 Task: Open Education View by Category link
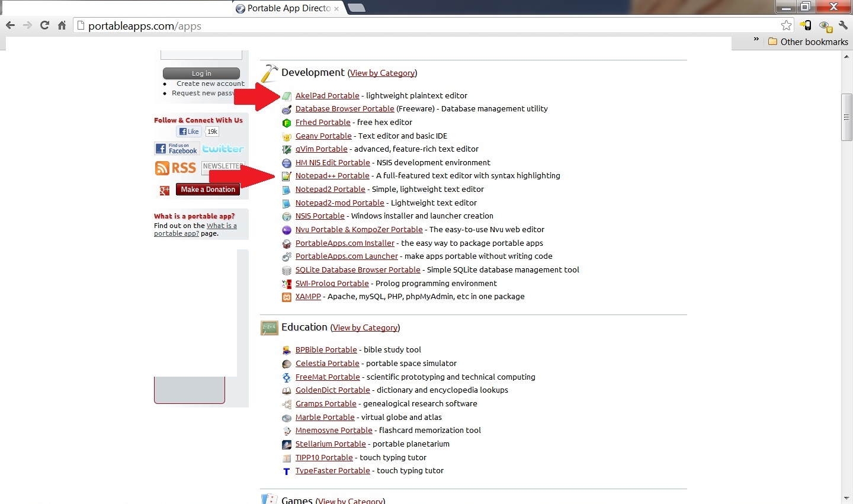365,328
